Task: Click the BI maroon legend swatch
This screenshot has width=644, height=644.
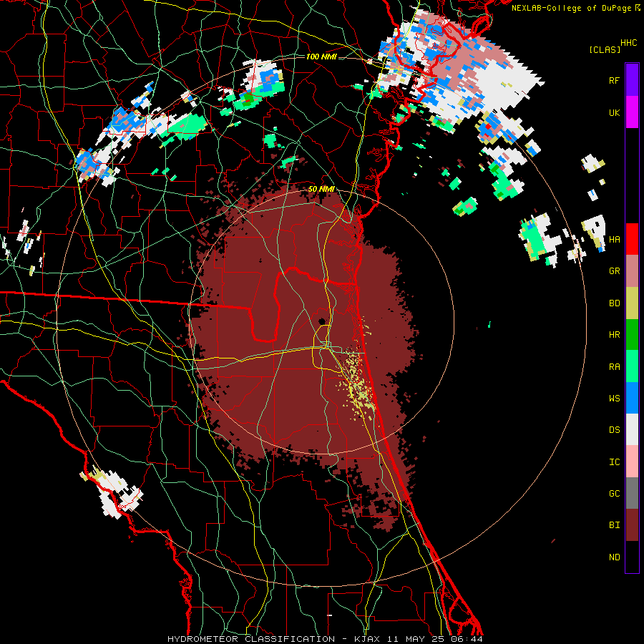Action: pos(632,525)
